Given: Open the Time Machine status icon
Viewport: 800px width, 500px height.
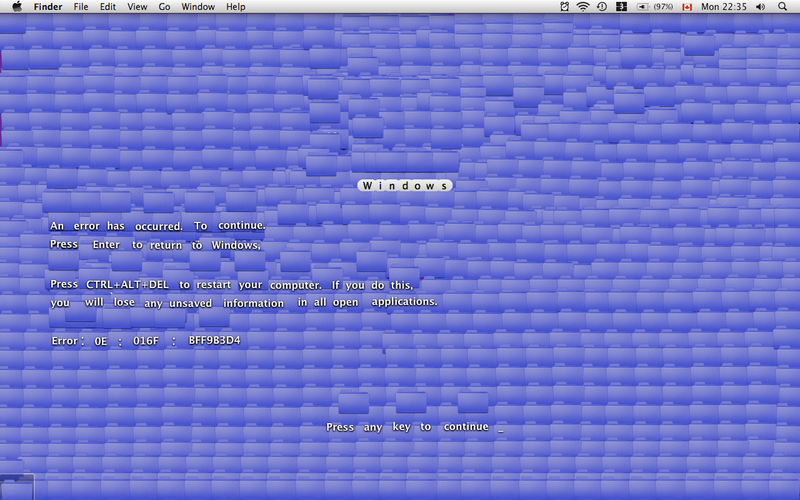Looking at the screenshot, I should point(602,7).
